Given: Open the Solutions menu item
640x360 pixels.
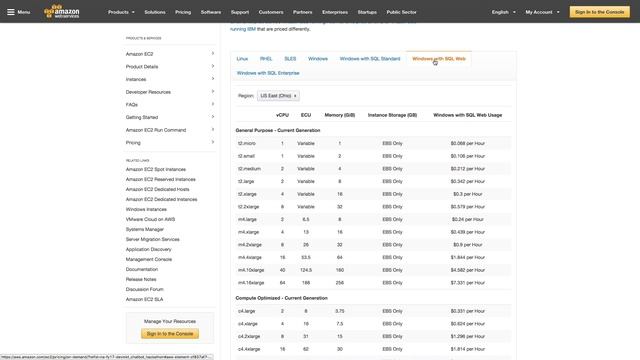Looking at the screenshot, I should [155, 12].
